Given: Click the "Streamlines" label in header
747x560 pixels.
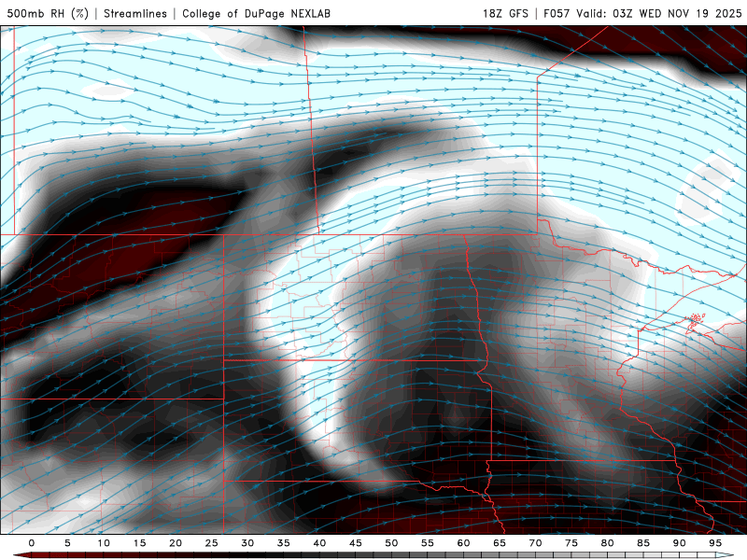Looking at the screenshot, I should pos(135,13).
